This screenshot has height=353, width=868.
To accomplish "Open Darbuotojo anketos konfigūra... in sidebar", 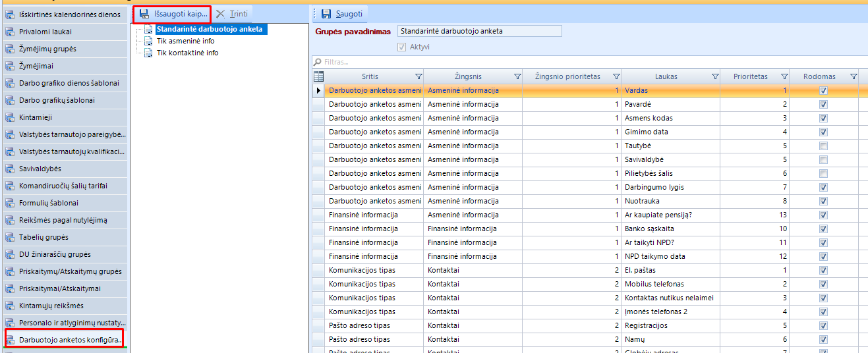I will 65,340.
